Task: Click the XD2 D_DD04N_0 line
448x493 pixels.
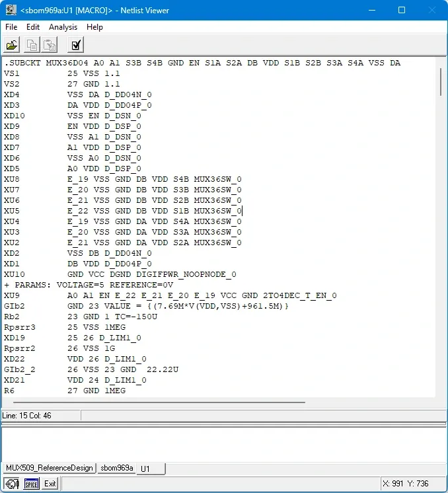Action: click(x=78, y=253)
